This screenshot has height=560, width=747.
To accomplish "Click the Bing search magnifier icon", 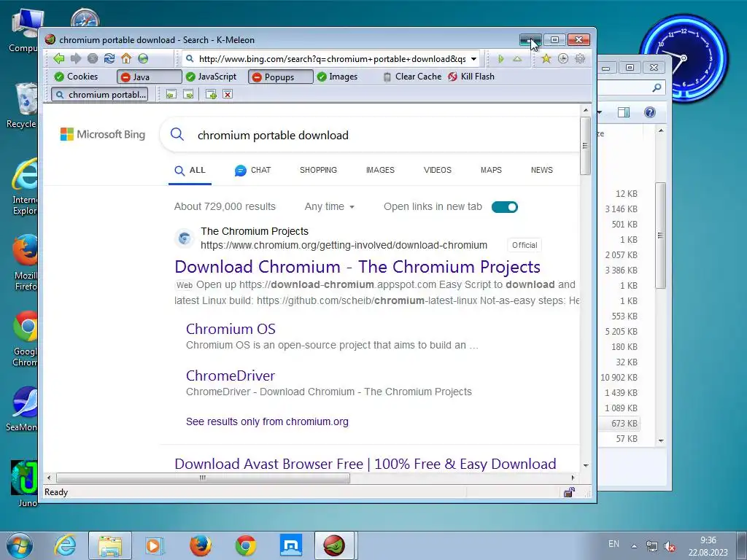I will [x=177, y=134].
